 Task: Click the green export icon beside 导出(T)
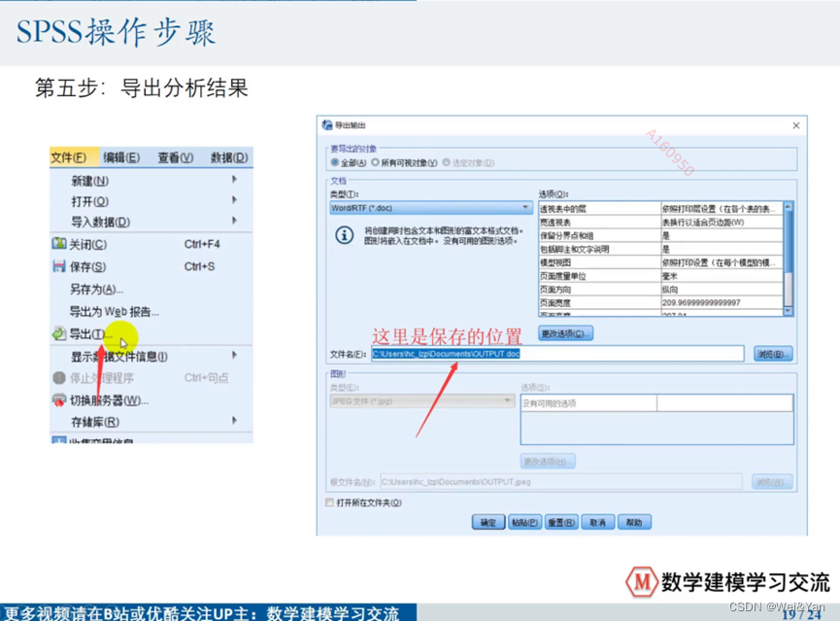59,334
